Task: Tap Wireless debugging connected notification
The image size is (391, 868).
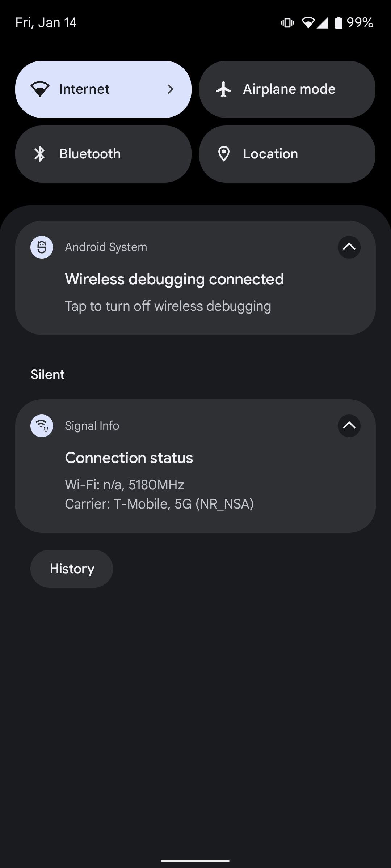Action: click(174, 279)
